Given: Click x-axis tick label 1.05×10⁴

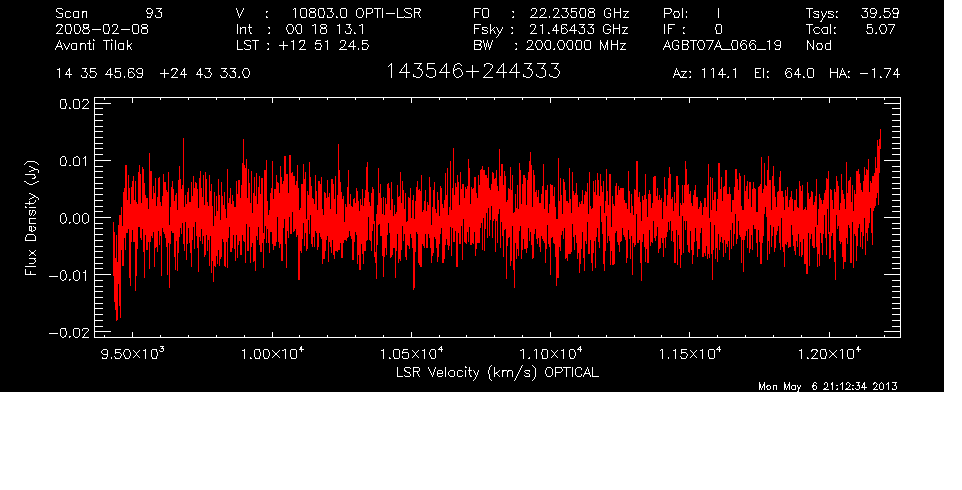Looking at the screenshot, I should coord(411,354).
